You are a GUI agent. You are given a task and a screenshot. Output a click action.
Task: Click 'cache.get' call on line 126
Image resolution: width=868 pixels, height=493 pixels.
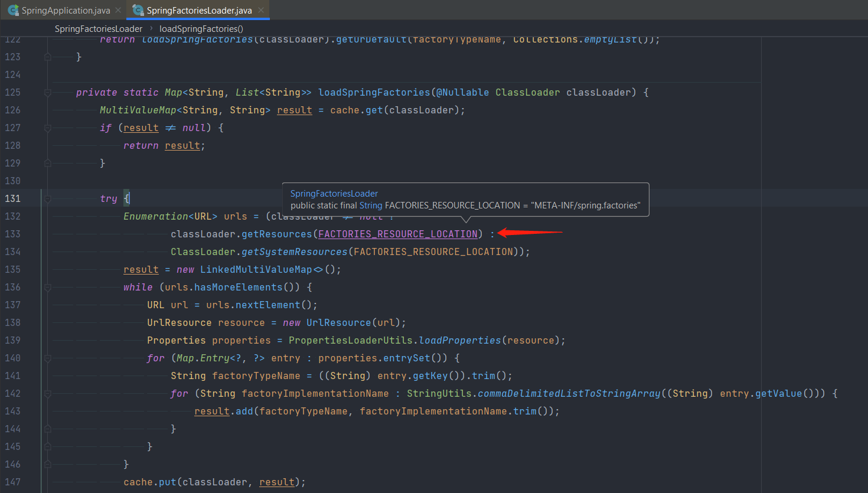[357, 110]
